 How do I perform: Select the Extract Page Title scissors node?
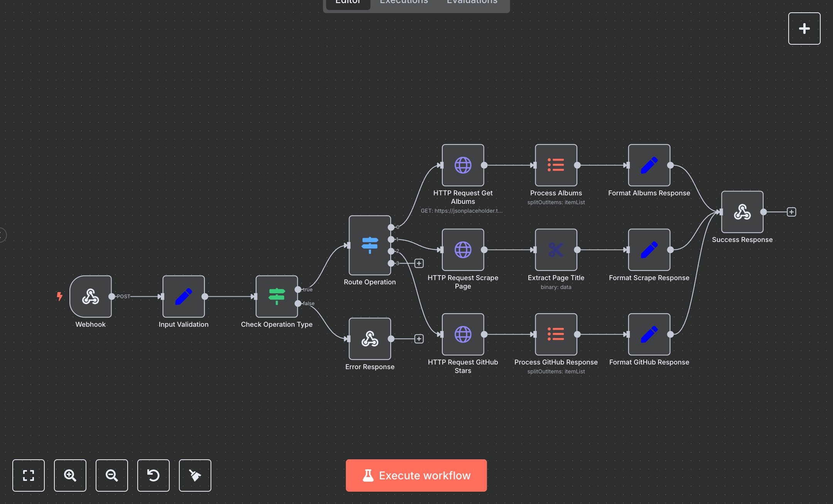tap(556, 250)
